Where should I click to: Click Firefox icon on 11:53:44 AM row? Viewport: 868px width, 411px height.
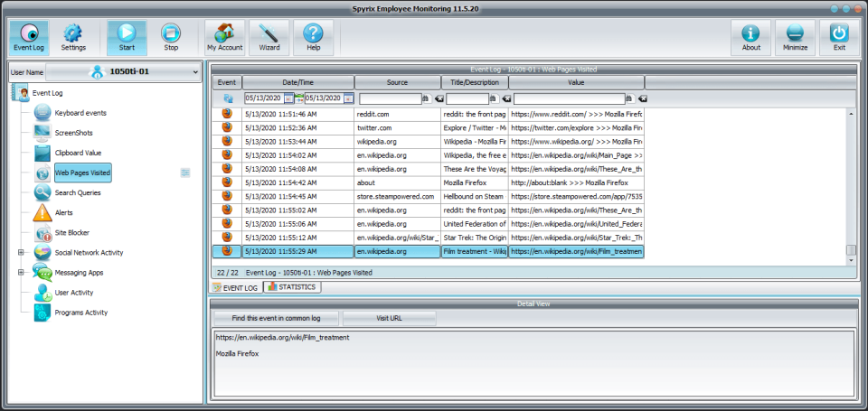[227, 141]
